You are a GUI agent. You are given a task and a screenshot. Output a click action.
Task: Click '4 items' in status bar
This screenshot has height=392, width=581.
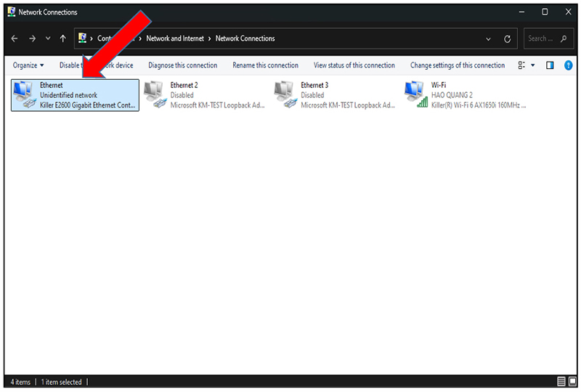coord(20,382)
